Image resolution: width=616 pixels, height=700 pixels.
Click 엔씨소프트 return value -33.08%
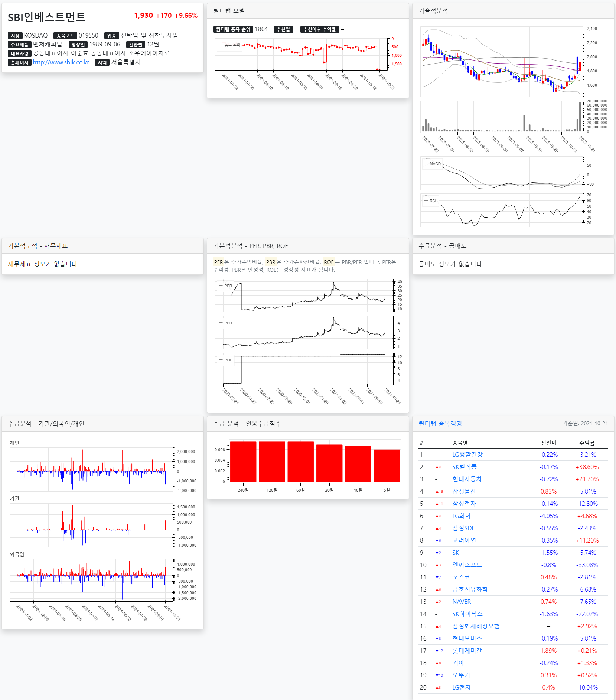point(587,565)
